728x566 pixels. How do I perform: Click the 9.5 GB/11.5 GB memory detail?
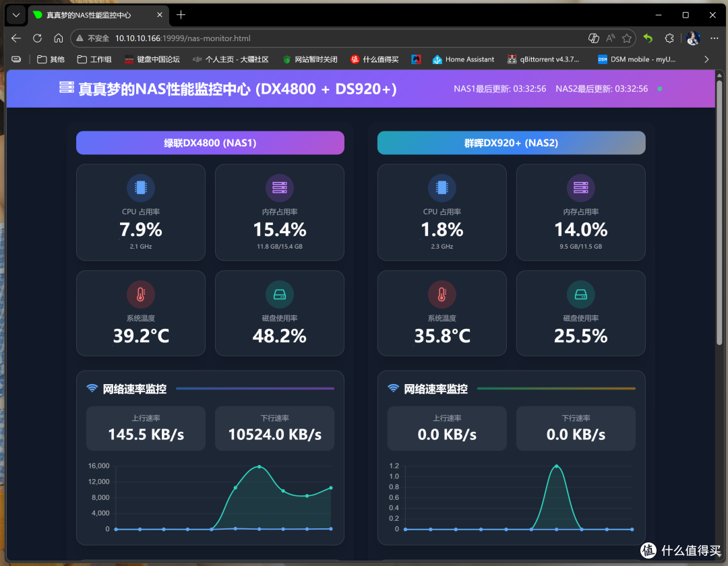pos(581,247)
